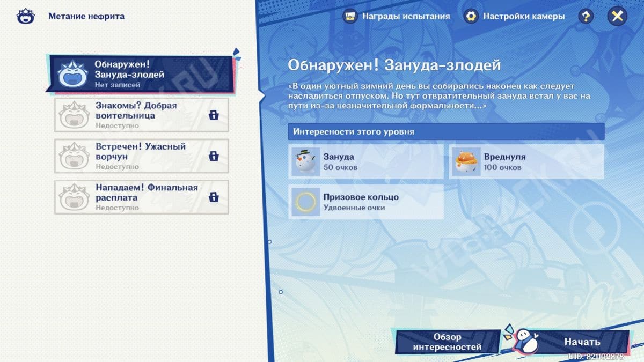Click the Зануда snowman icon

(306, 161)
